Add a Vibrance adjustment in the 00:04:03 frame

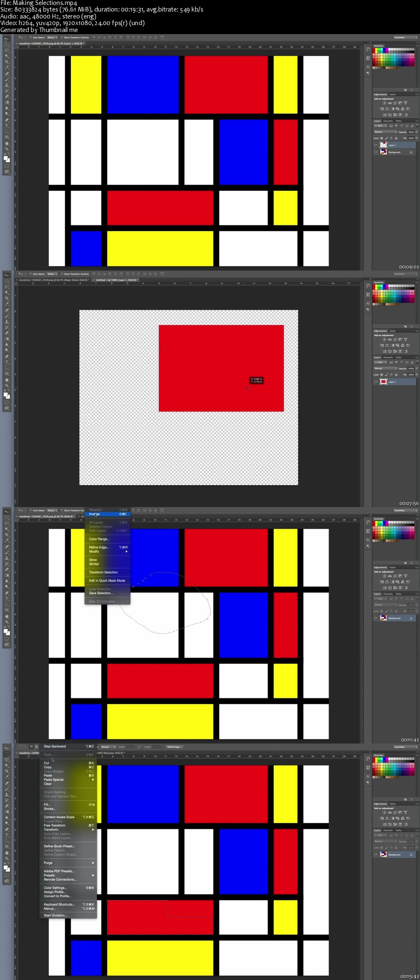pos(406,103)
